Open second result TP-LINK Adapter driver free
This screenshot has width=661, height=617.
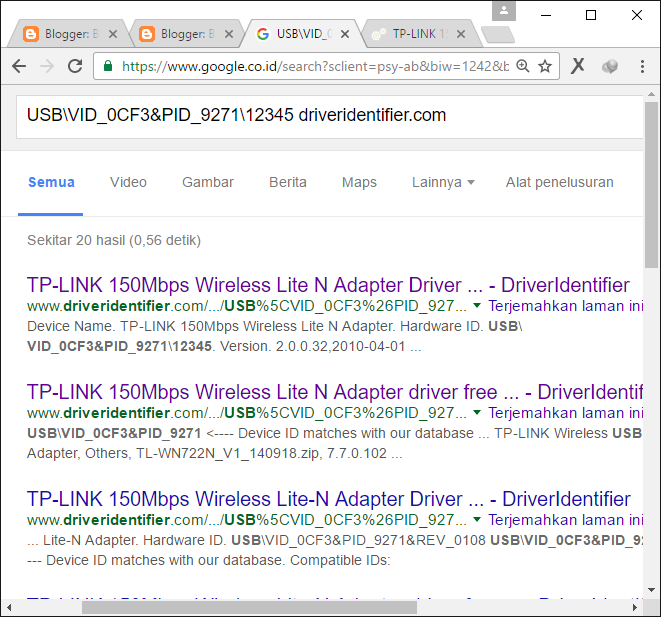click(335, 392)
